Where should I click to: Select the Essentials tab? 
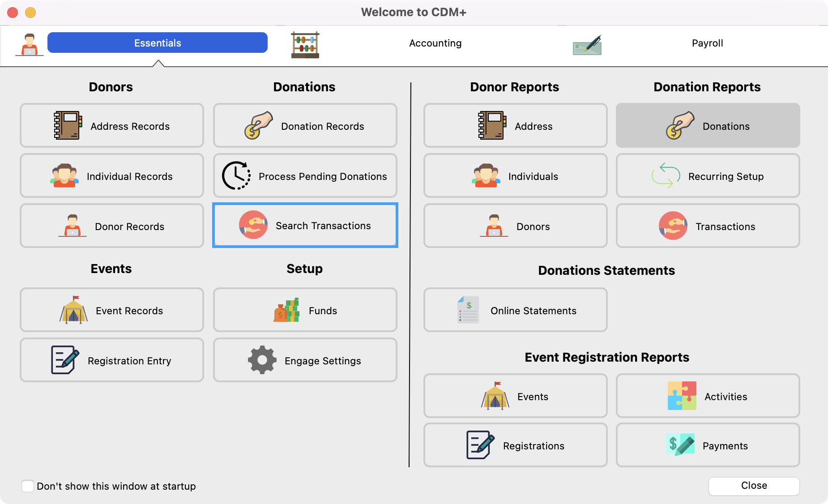(x=158, y=43)
